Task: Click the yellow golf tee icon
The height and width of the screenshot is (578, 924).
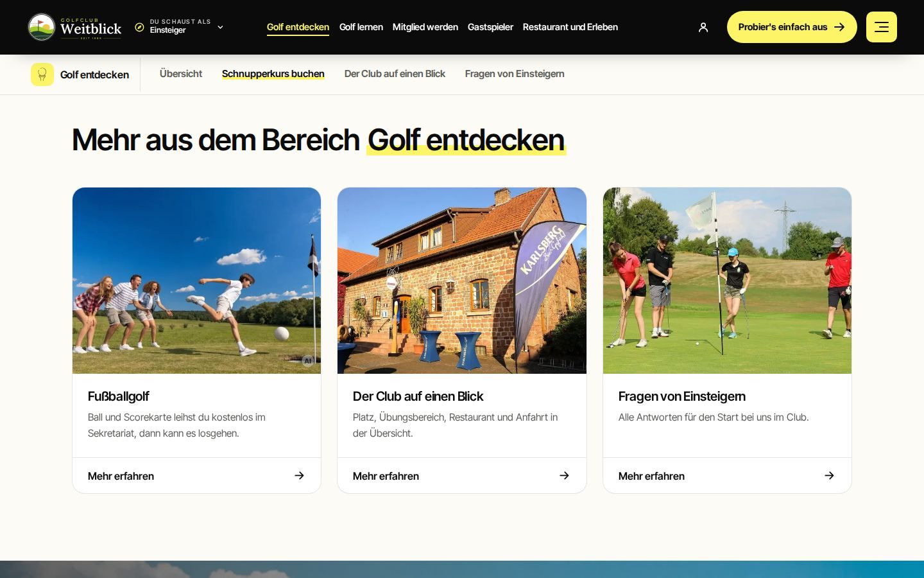Action: [42, 74]
